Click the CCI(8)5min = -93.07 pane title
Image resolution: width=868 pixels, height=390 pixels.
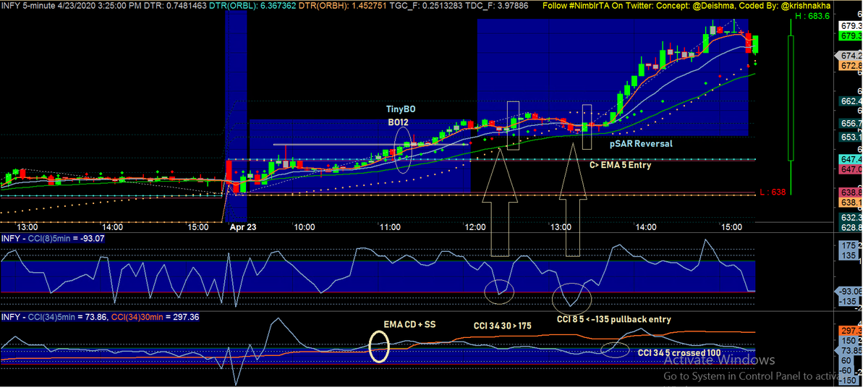[x=54, y=238]
